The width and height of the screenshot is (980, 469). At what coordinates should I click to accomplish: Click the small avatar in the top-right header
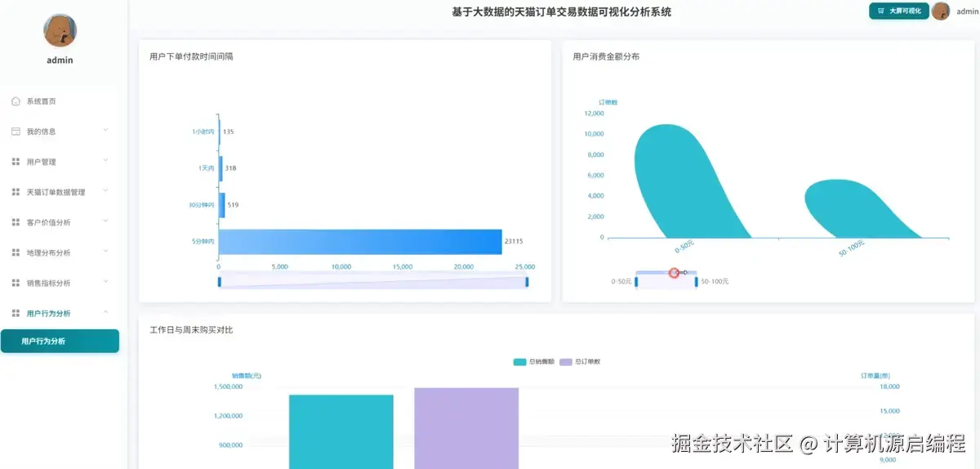point(941,11)
